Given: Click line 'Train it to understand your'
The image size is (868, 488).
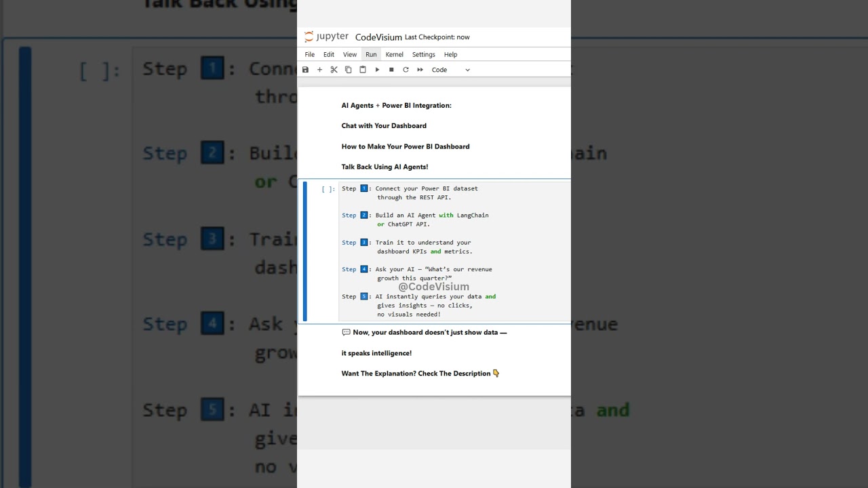Looking at the screenshot, I should [423, 243].
